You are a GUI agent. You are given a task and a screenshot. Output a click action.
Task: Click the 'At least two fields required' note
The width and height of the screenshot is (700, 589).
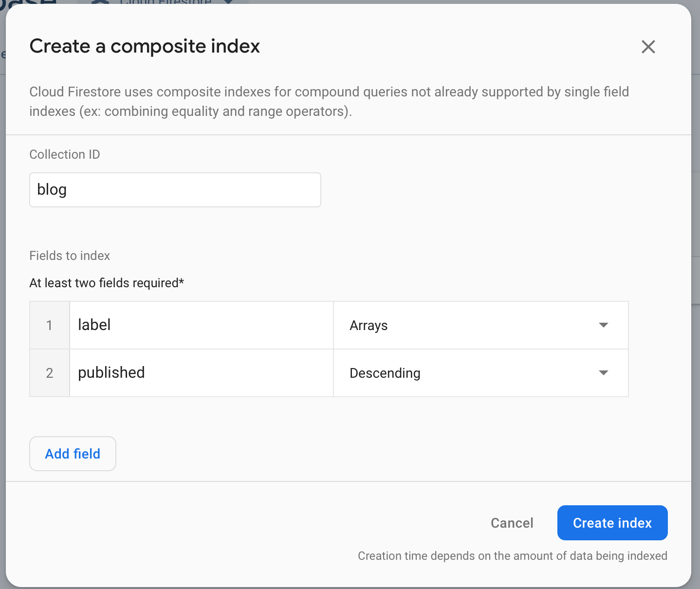[x=107, y=283]
